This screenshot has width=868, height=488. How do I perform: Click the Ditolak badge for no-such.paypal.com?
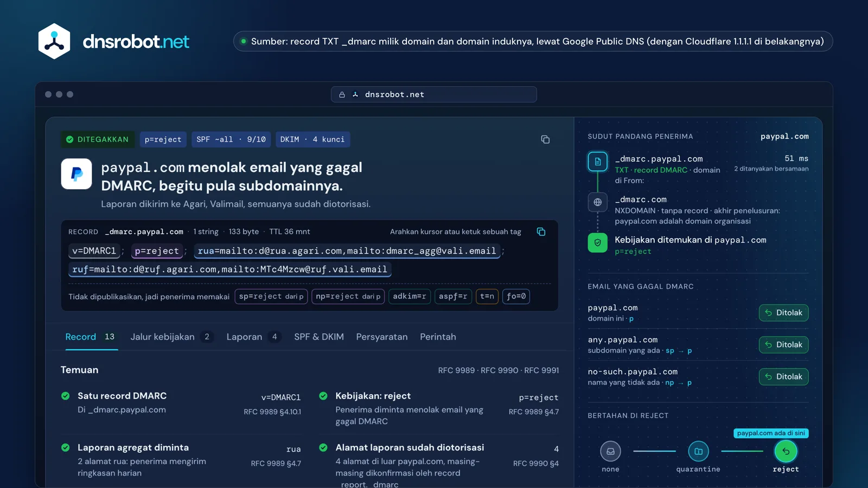pyautogui.click(x=783, y=377)
